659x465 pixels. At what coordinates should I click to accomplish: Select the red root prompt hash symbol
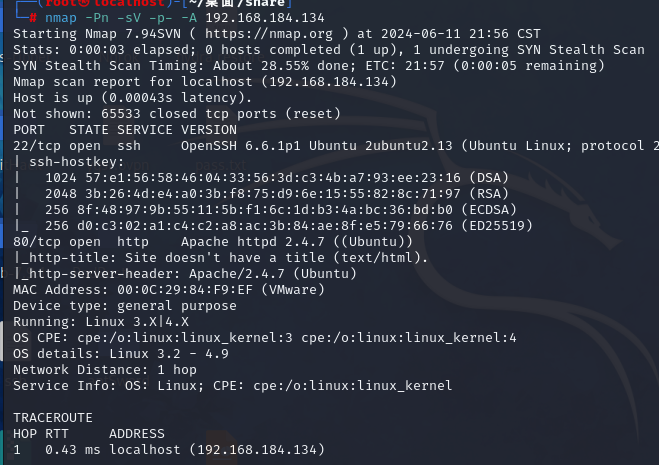[x=33, y=18]
